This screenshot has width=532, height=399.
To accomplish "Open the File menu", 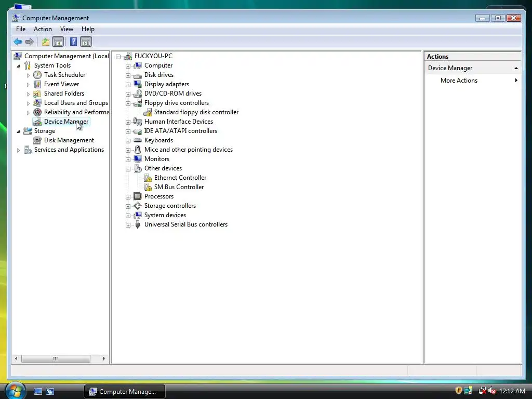I will (21, 29).
